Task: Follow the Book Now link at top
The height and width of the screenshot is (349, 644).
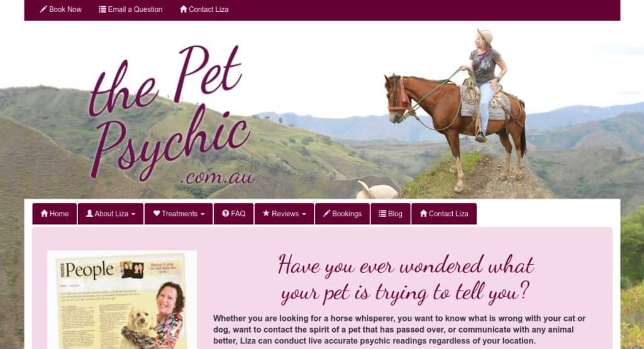Action: point(61,9)
